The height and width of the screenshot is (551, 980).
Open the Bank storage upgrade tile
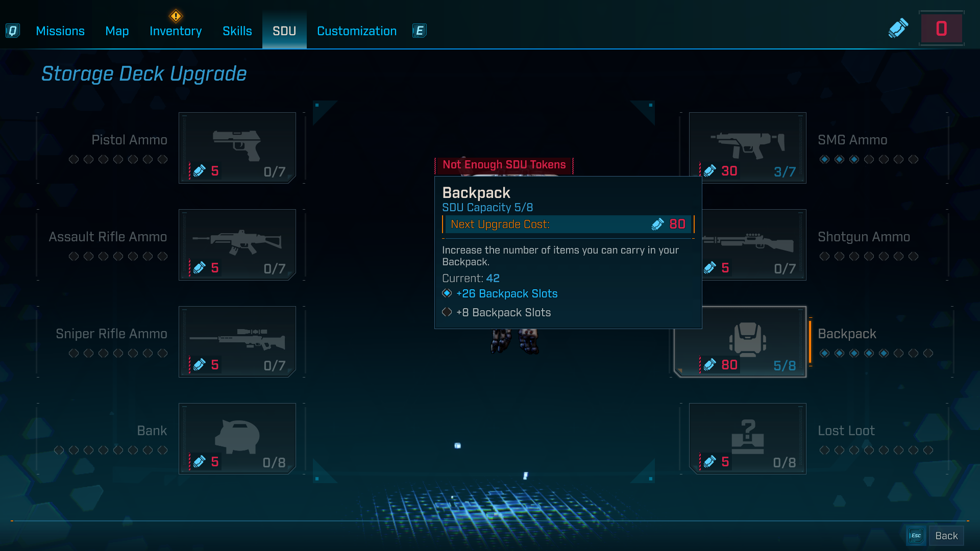pyautogui.click(x=237, y=438)
